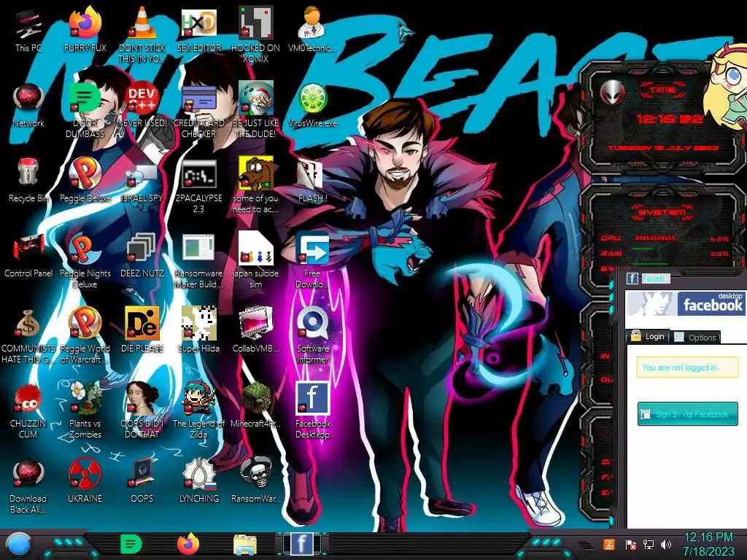Open the OOPS shortcut at the bottom
The height and width of the screenshot is (560, 747).
(142, 473)
